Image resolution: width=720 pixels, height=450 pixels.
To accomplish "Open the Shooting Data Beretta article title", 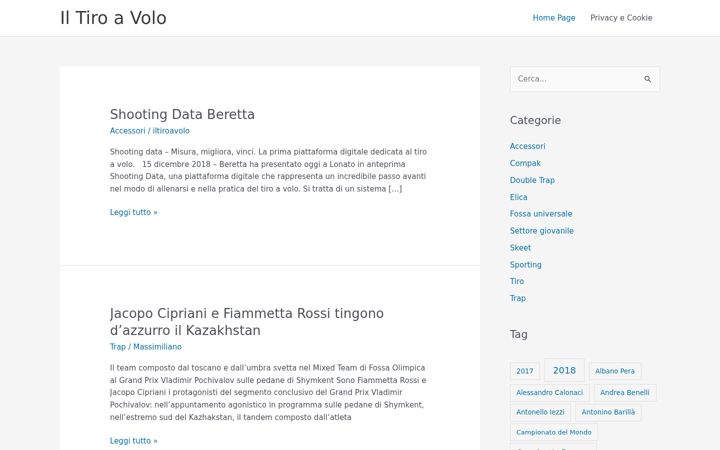I will pyautogui.click(x=182, y=114).
